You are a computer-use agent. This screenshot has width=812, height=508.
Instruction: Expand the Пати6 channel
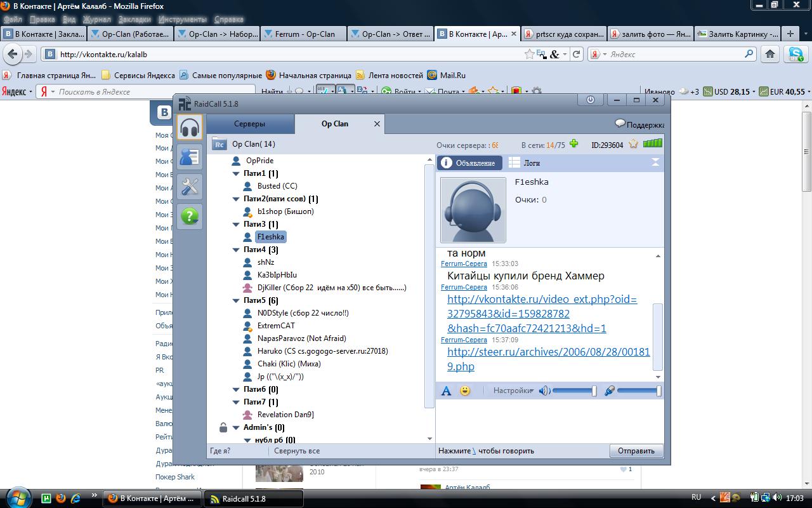coord(236,389)
